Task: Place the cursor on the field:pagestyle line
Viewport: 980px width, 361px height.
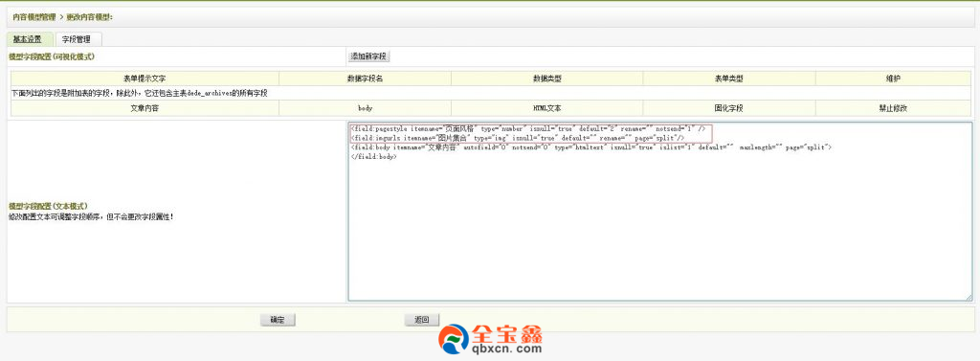Action: coord(528,128)
